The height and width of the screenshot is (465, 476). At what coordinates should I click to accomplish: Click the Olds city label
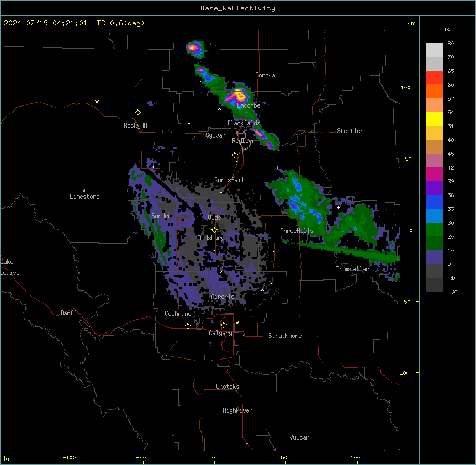pos(214,218)
